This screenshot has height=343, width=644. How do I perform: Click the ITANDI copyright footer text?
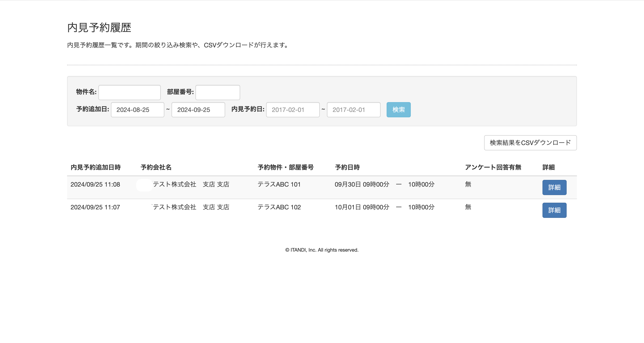322,250
